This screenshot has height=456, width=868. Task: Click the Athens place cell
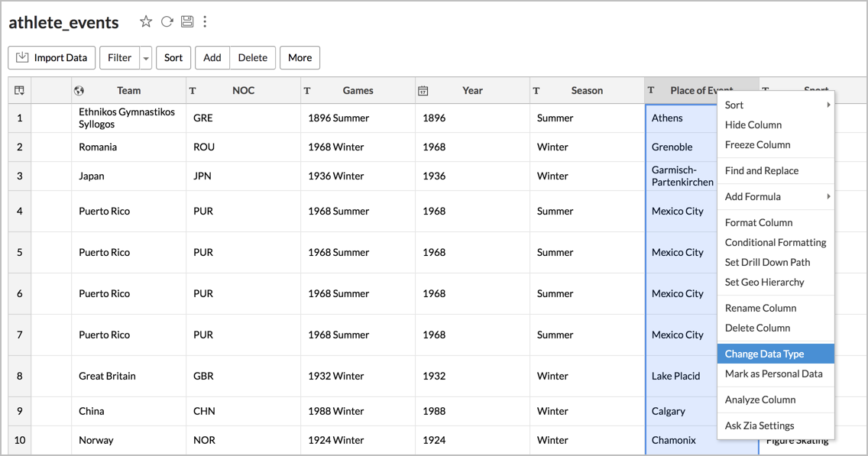click(x=682, y=118)
